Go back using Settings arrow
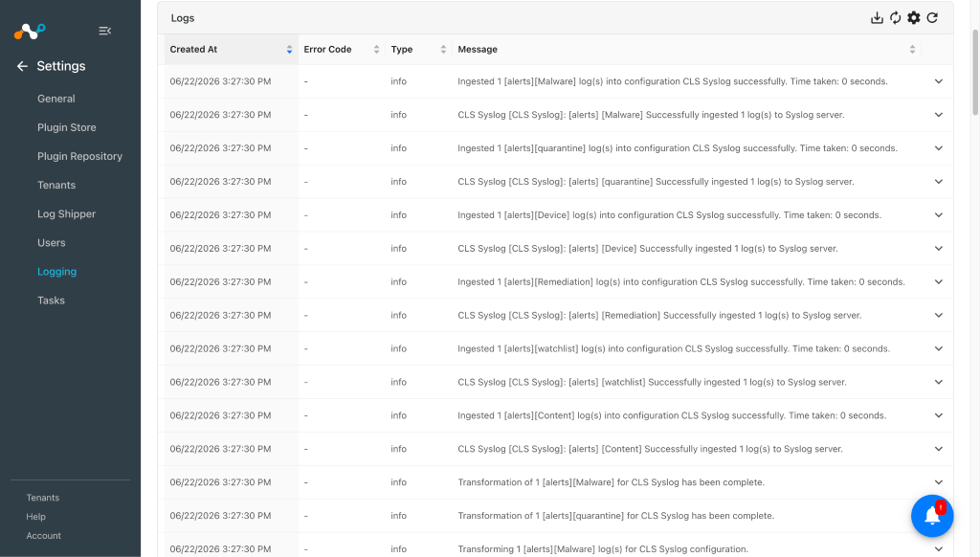980x557 pixels. click(x=23, y=66)
